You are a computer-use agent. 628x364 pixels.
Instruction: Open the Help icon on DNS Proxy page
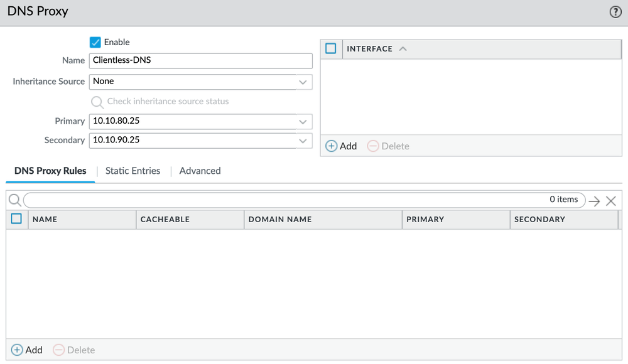pyautogui.click(x=616, y=11)
